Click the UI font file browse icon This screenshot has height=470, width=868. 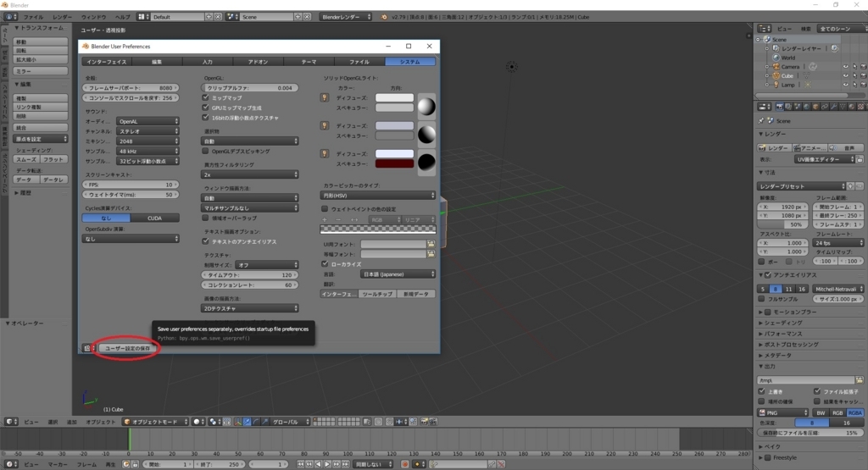tap(431, 244)
